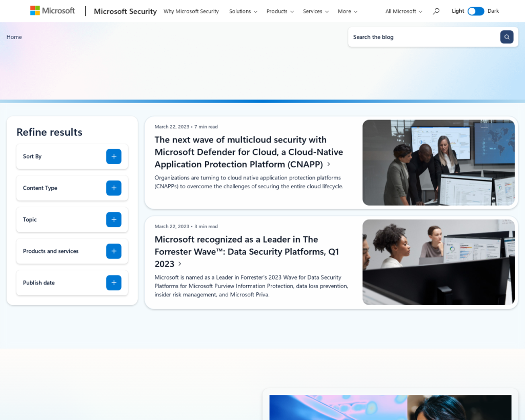Click the Light theme label

coord(458,11)
